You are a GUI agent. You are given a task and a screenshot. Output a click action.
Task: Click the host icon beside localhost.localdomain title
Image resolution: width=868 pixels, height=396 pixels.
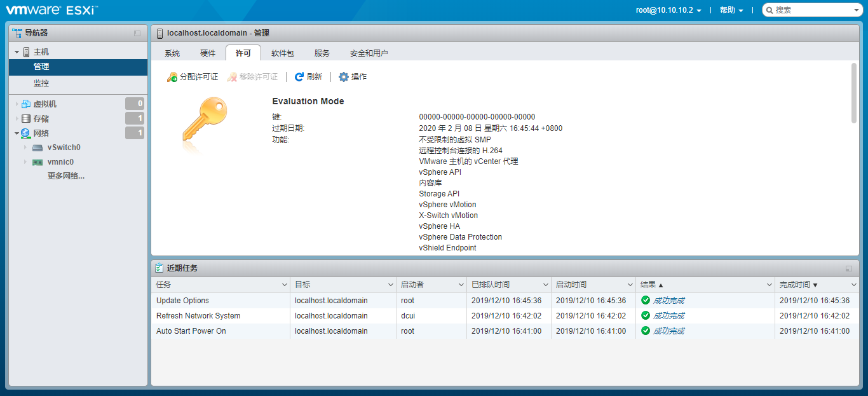click(x=159, y=33)
